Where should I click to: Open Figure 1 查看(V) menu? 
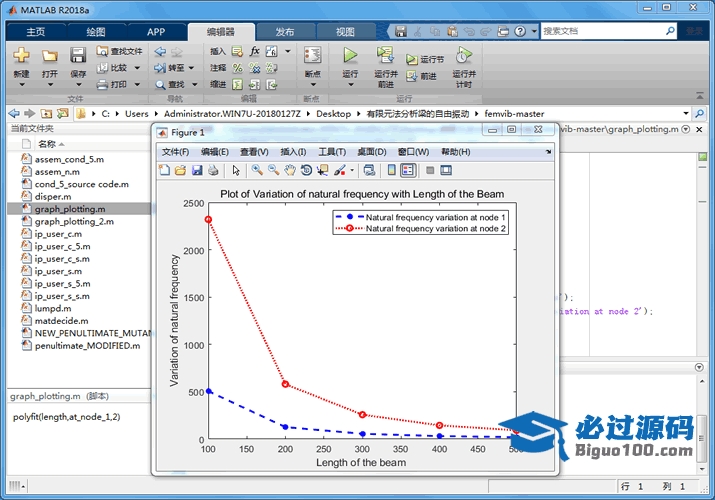[x=254, y=152]
